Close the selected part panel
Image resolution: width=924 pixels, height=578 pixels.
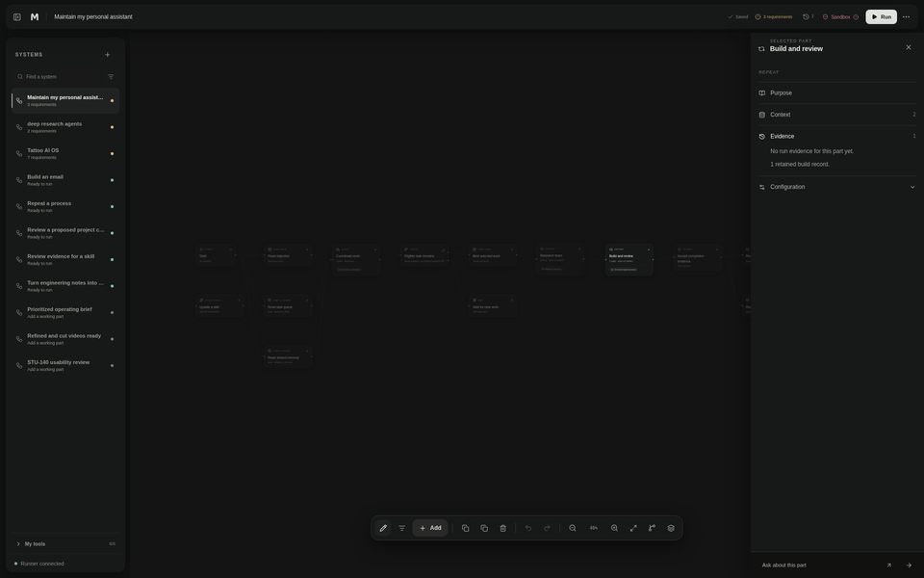pyautogui.click(x=908, y=47)
